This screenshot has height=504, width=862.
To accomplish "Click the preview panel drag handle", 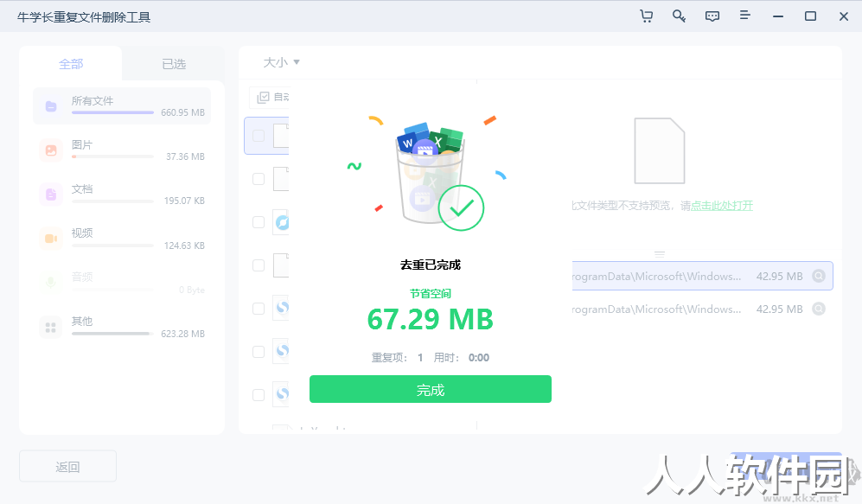I will tap(660, 254).
